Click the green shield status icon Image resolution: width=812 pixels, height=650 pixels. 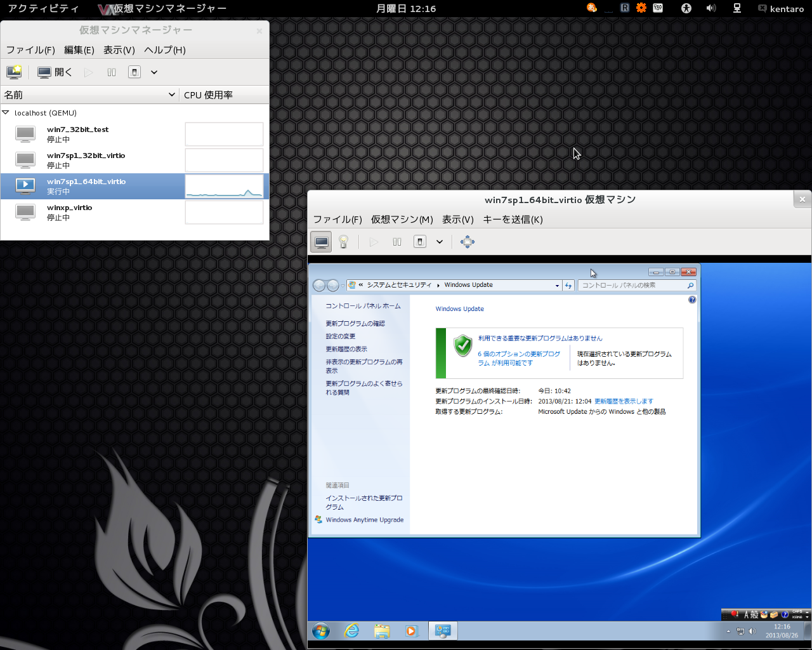click(x=463, y=346)
